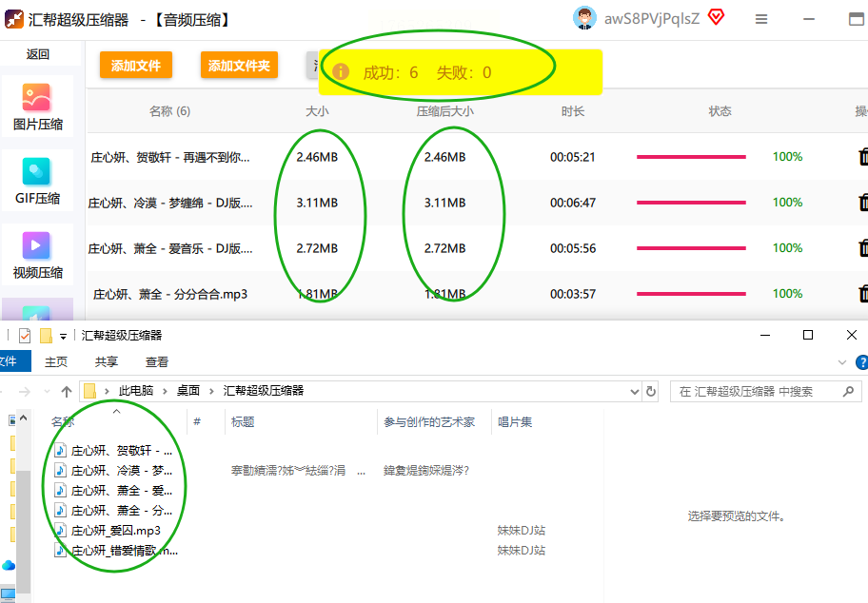The height and width of the screenshot is (603, 868).
Task: Click the 添加文件 button
Action: (x=136, y=66)
